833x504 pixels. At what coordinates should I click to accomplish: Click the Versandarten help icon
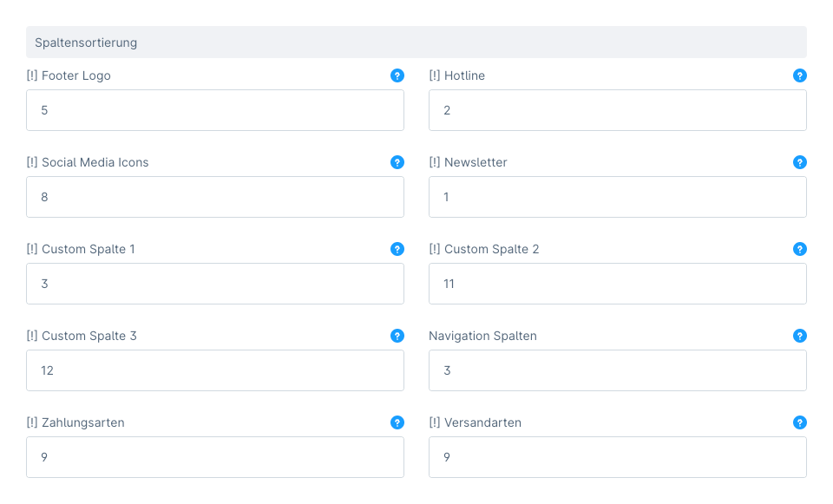[x=800, y=422]
